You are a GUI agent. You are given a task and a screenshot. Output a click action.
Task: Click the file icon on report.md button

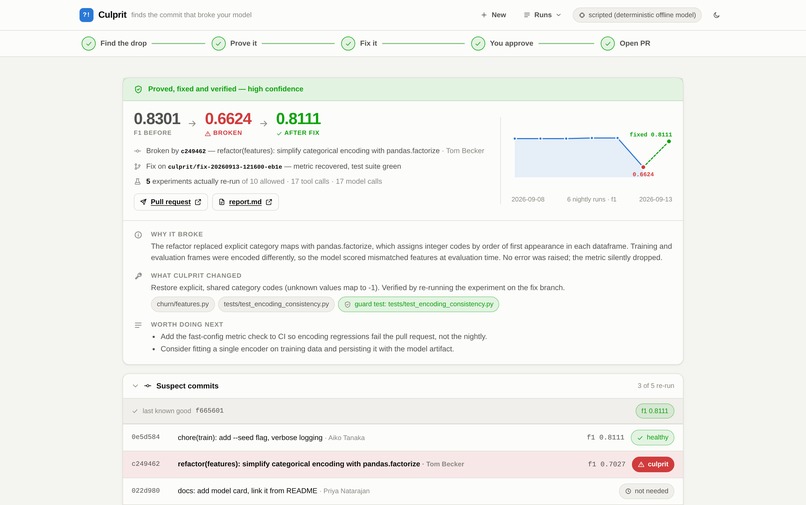pyautogui.click(x=222, y=202)
